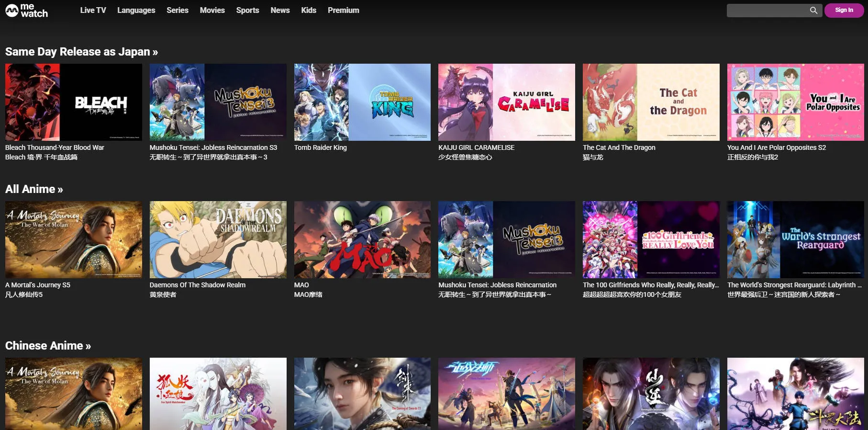This screenshot has width=868, height=430.
Task: Open The World's Strongest Rearguard thumbnail
Action: [x=796, y=239]
